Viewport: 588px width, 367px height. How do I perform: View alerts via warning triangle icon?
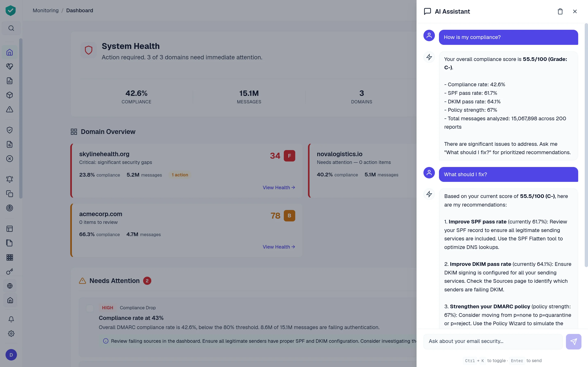[10, 109]
